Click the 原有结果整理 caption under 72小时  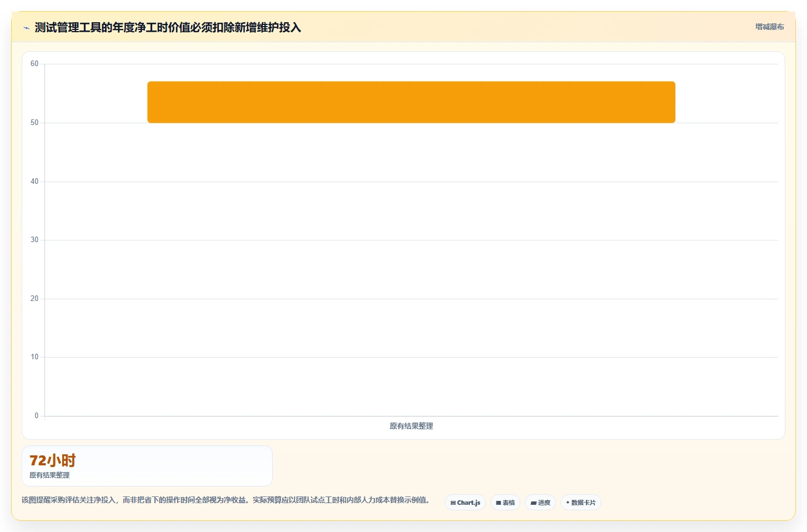(49, 475)
